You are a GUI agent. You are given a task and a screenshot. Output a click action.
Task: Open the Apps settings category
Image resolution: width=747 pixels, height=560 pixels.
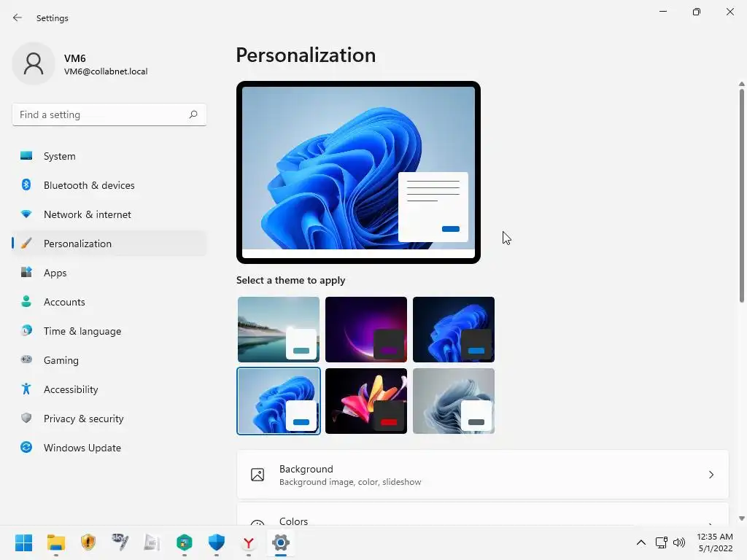109,273
